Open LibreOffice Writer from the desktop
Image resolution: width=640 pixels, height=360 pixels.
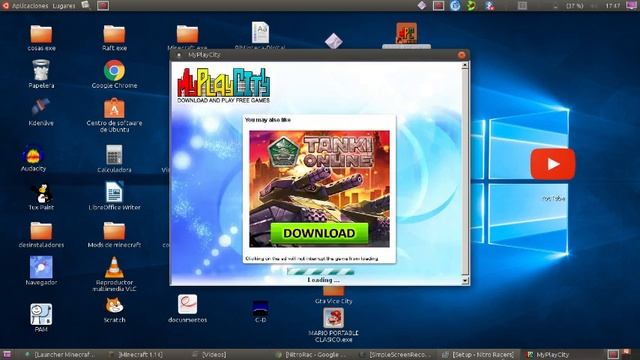[114, 192]
